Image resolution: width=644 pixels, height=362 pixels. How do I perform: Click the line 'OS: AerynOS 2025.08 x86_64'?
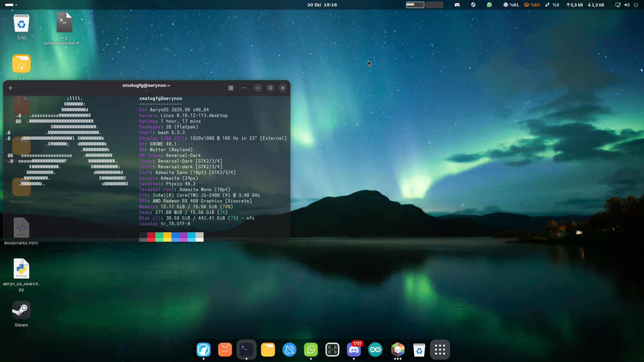pyautogui.click(x=174, y=110)
